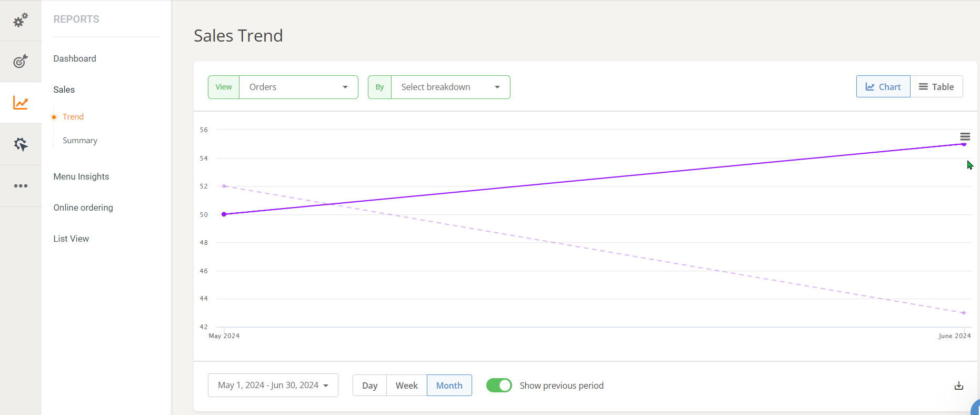This screenshot has height=415, width=980.
Task: Open the Sales Summary report
Action: click(80, 141)
